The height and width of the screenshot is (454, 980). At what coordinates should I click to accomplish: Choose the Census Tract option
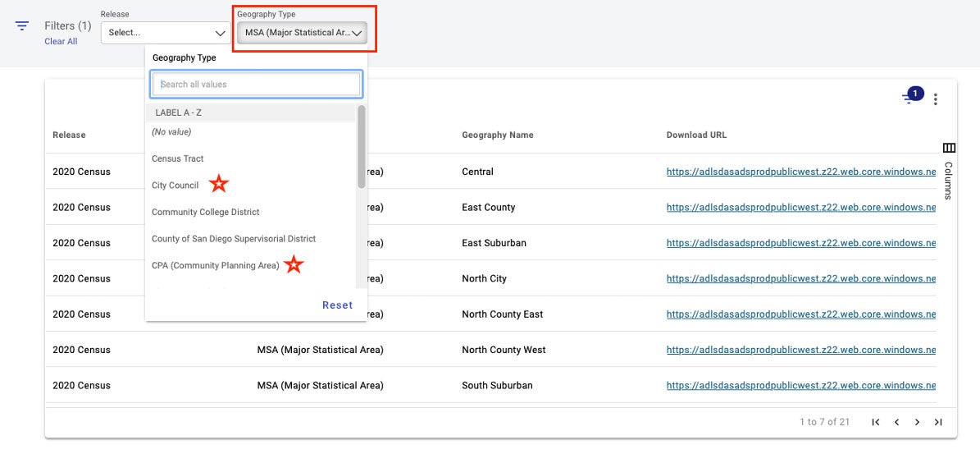178,158
